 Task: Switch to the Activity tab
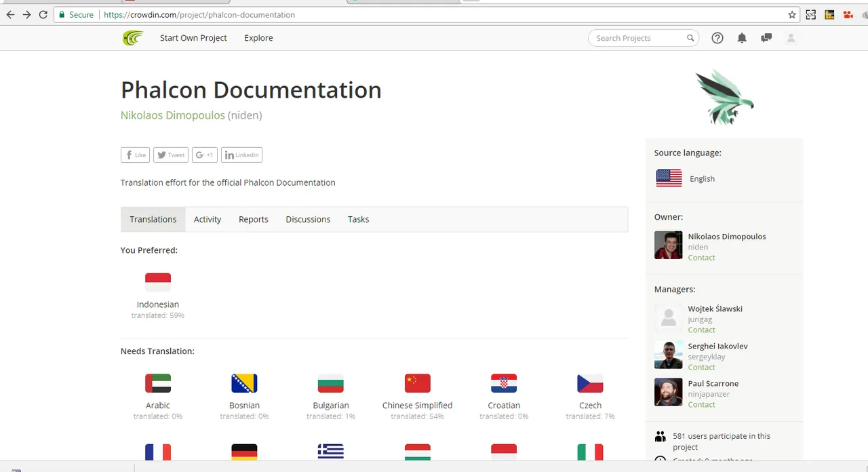pyautogui.click(x=208, y=219)
